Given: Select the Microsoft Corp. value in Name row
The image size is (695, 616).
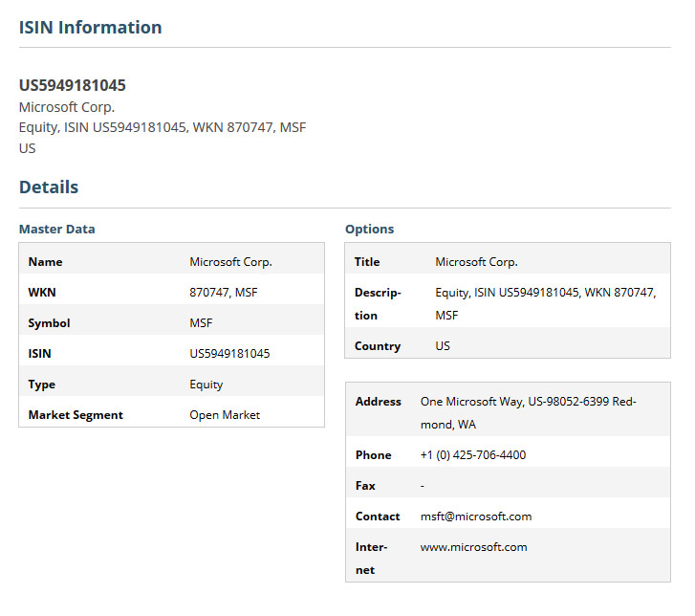Looking at the screenshot, I should pos(230,262).
